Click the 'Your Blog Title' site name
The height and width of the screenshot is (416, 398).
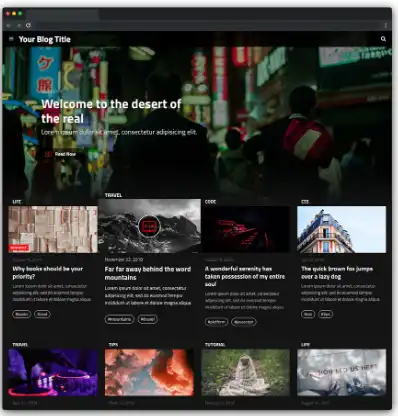coord(45,39)
